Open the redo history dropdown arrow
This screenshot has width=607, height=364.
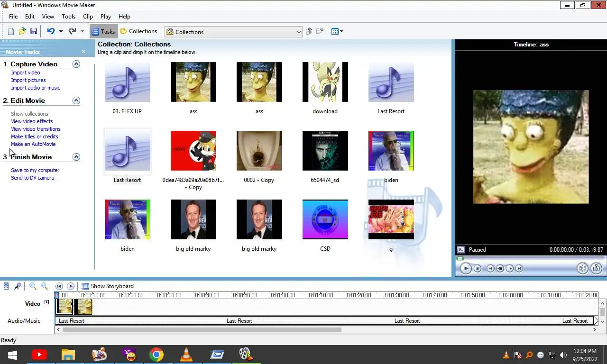82,31
